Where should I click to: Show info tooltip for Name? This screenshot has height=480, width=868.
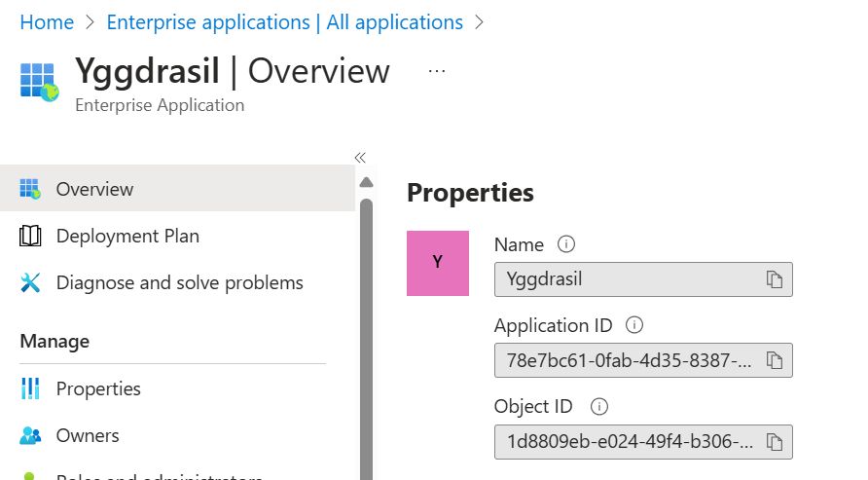pyautogui.click(x=565, y=243)
